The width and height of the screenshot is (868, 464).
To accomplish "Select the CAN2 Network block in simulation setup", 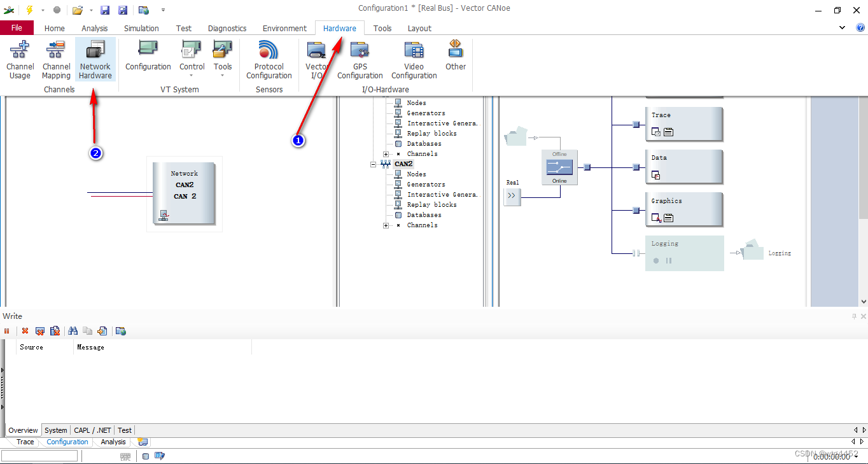I will pos(185,193).
